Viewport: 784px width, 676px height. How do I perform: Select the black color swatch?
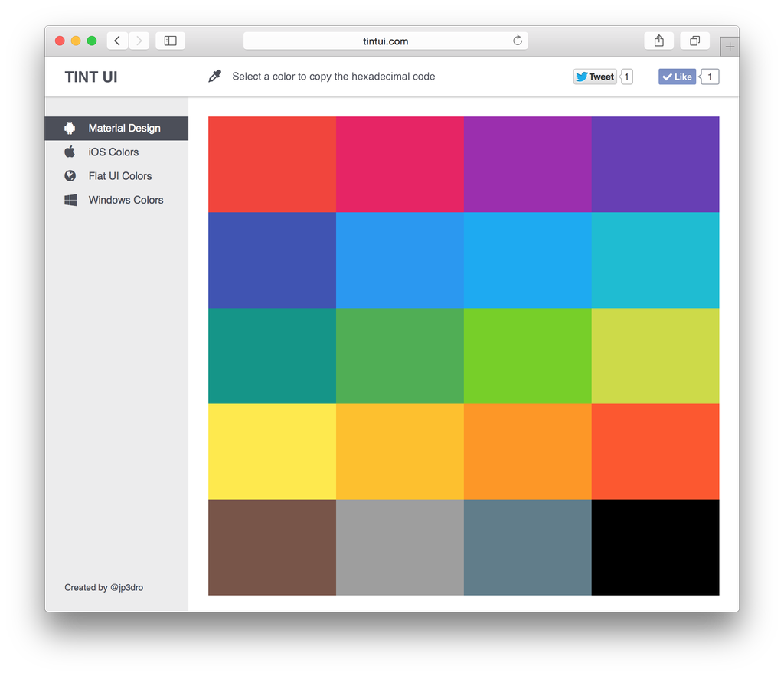click(655, 547)
